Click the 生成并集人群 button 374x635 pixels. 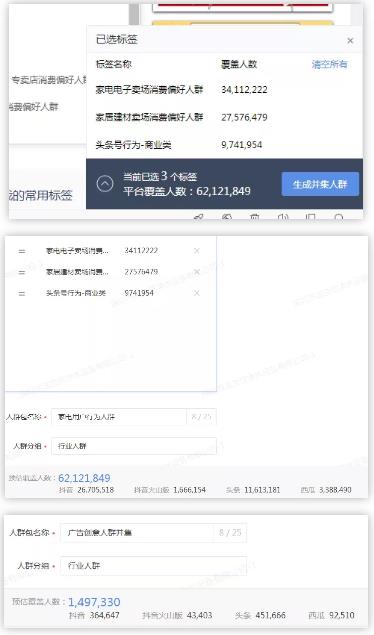(320, 184)
